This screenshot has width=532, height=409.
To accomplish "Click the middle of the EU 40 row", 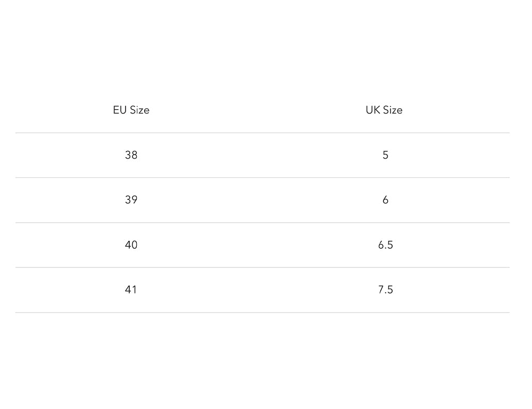I will [x=262, y=245].
